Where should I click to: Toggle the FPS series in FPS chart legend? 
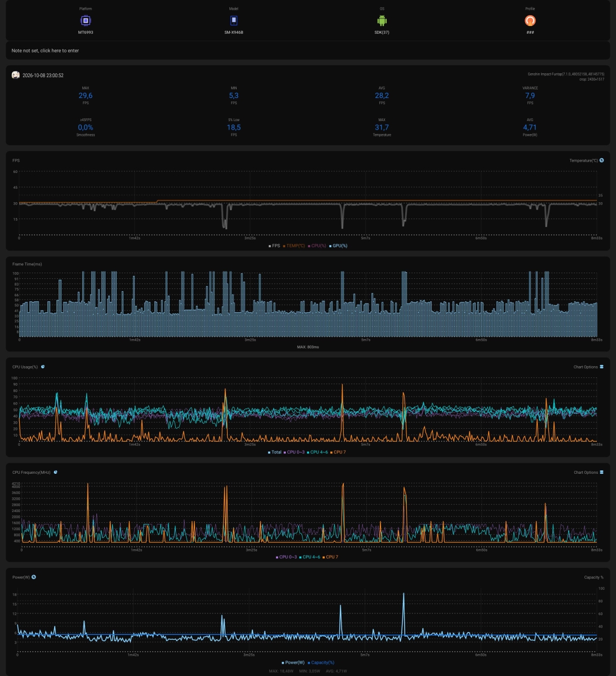(274, 246)
